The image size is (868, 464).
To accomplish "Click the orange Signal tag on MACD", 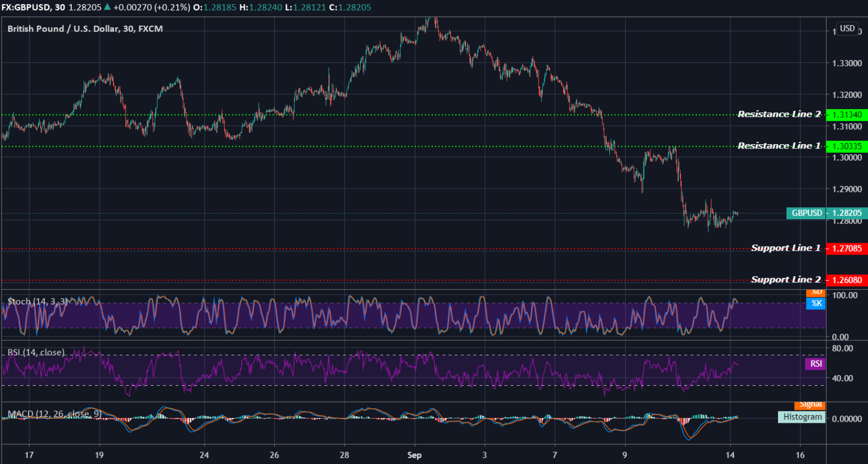I will point(810,405).
